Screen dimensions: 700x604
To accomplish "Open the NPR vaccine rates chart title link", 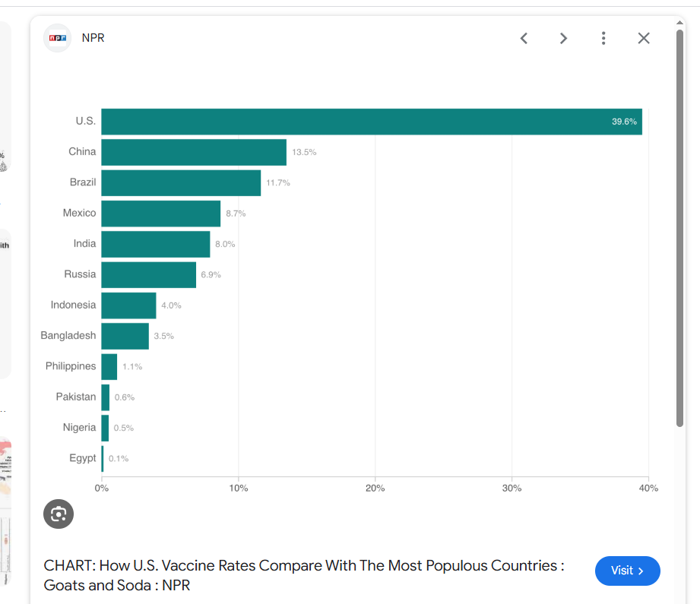I will 304,575.
